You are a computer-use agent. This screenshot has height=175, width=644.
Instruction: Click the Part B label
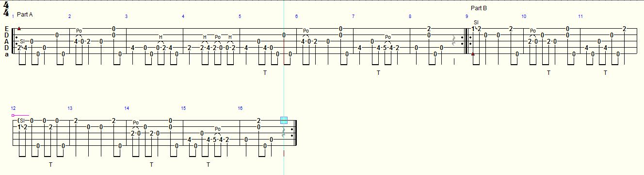479,8
